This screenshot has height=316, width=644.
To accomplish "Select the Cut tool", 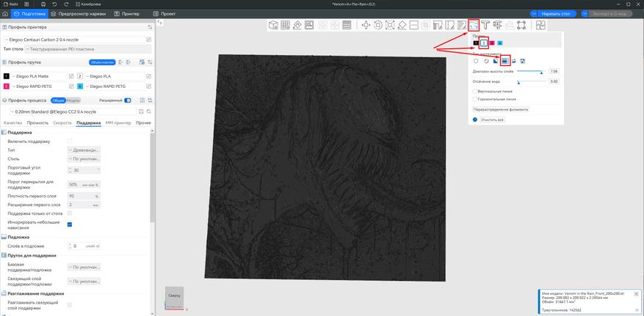I will click(x=414, y=26).
